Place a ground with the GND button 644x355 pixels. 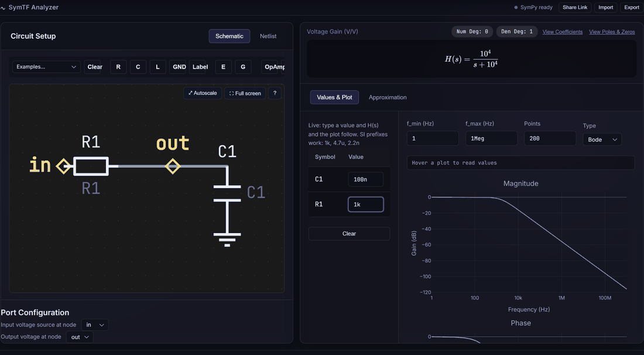(179, 67)
